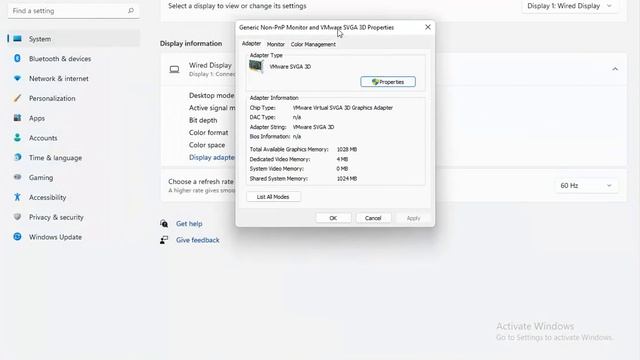The image size is (640, 360).
Task: Click the adapter Properties button
Action: pyautogui.click(x=388, y=82)
